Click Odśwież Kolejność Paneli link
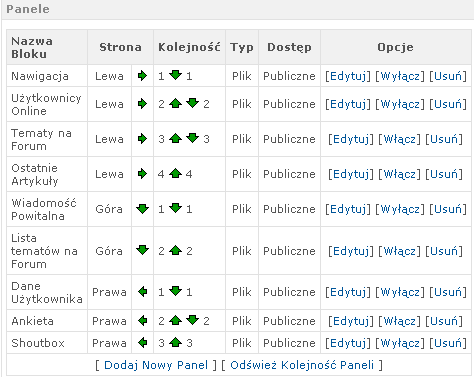This screenshot has width=474, height=377. click(302, 365)
